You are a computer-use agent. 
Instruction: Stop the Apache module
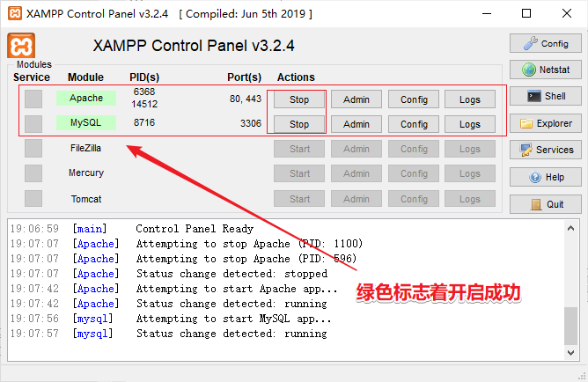tap(299, 99)
